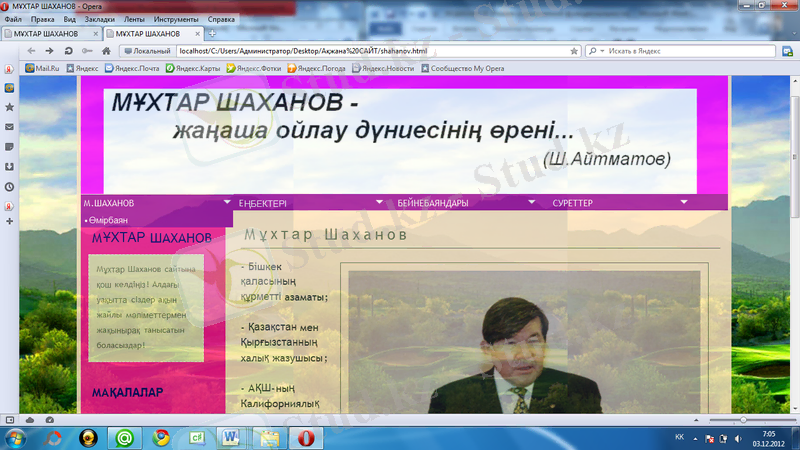Open the History clock panel in sidebar
Screen dimensions: 800x450
click(9, 186)
